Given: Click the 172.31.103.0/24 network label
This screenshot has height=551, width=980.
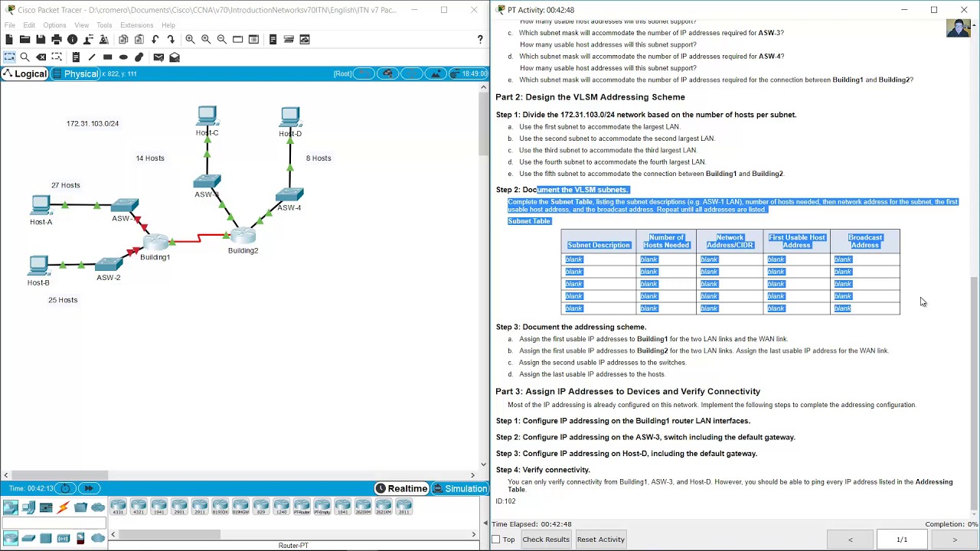Looking at the screenshot, I should click(93, 123).
